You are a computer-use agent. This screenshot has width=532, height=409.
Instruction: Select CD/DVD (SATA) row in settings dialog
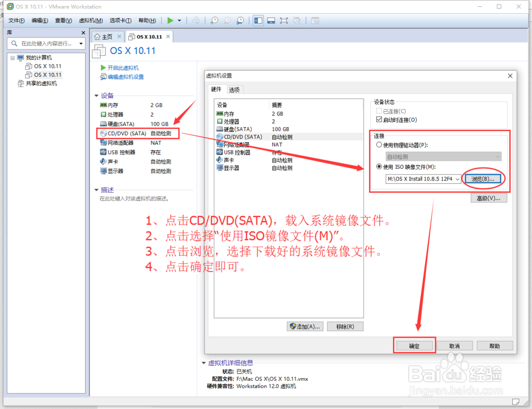[289, 137]
